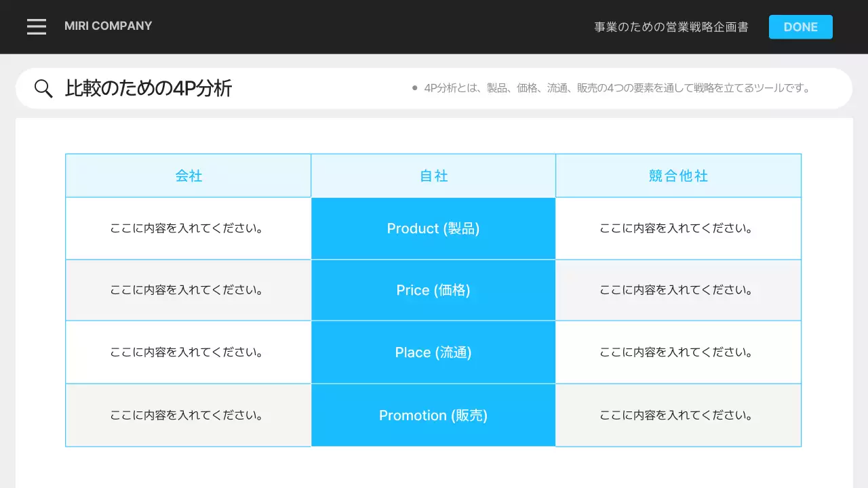Edit the placeholder text right of Place
Viewport: 868px width, 488px height.
[x=677, y=352]
